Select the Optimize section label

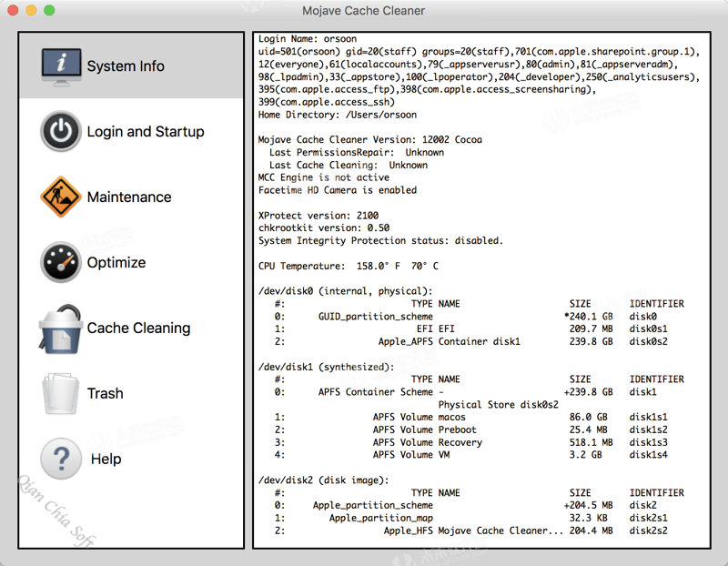[116, 263]
